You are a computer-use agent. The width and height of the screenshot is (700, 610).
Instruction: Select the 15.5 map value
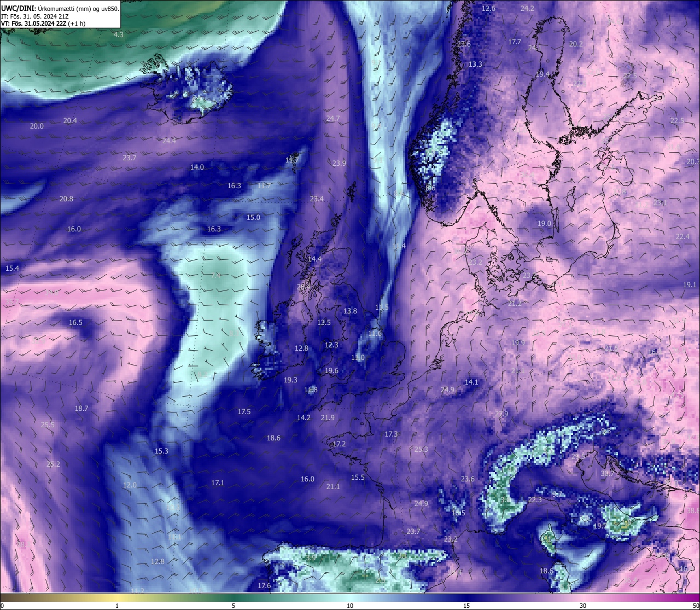(x=358, y=477)
